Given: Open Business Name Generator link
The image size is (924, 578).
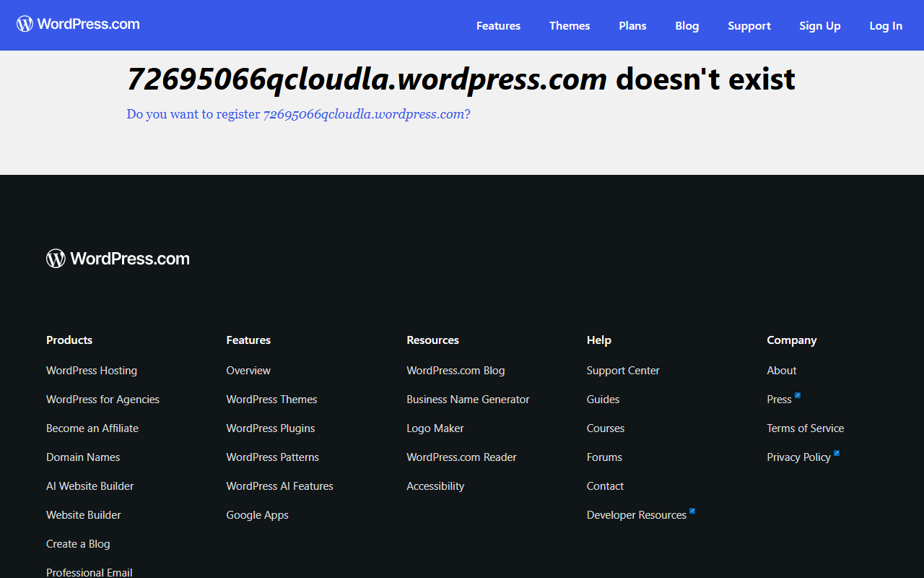Looking at the screenshot, I should pyautogui.click(x=468, y=400).
